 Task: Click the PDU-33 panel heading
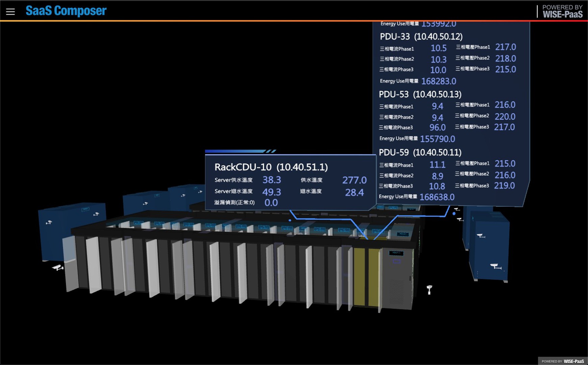click(x=421, y=36)
